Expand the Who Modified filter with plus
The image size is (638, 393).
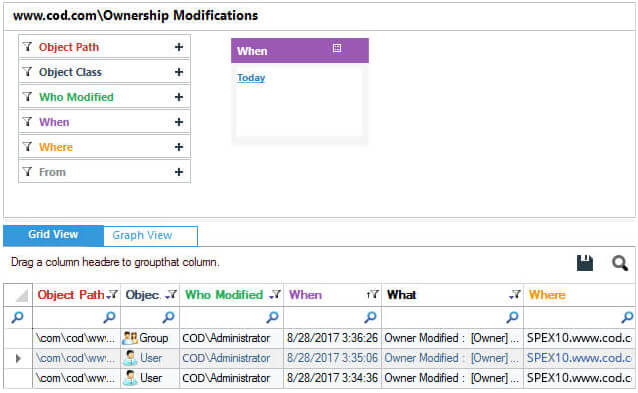click(x=179, y=97)
